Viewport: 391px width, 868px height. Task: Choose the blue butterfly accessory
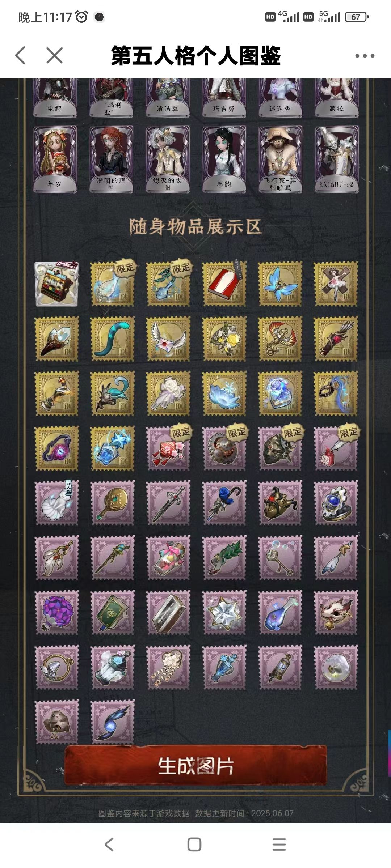point(280,284)
